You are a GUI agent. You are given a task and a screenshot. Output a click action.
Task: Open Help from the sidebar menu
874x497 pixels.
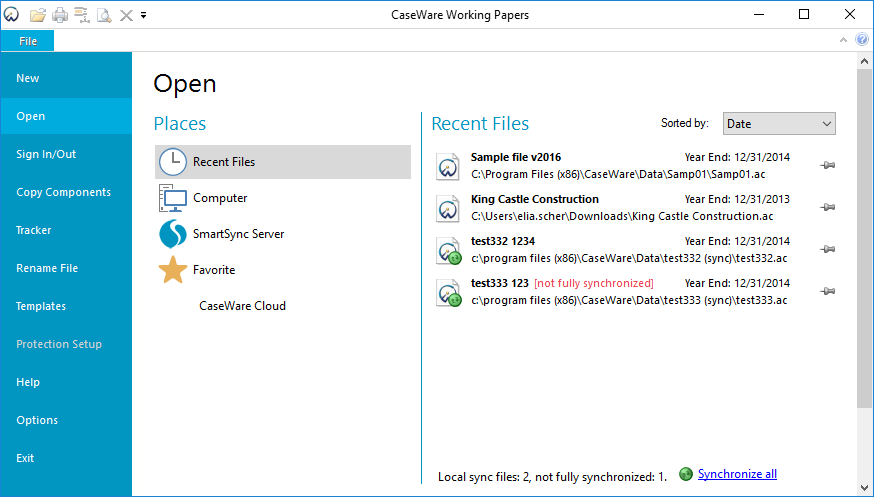pyautogui.click(x=66, y=382)
